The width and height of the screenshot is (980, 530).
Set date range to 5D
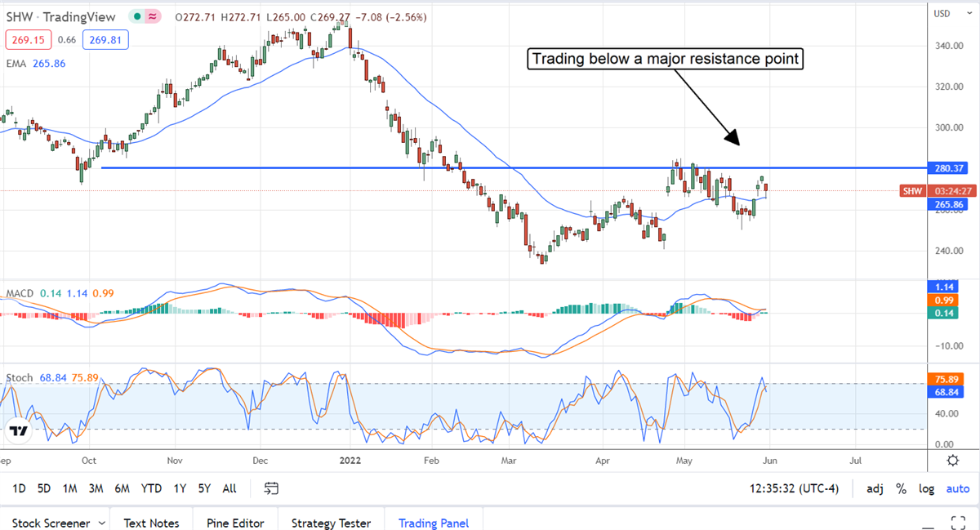44,488
